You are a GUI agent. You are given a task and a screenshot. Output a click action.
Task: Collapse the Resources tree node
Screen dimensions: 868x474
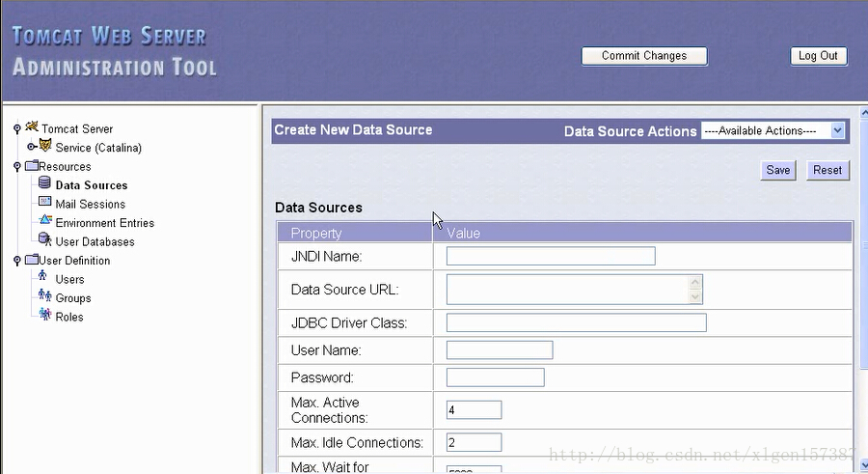[16, 166]
